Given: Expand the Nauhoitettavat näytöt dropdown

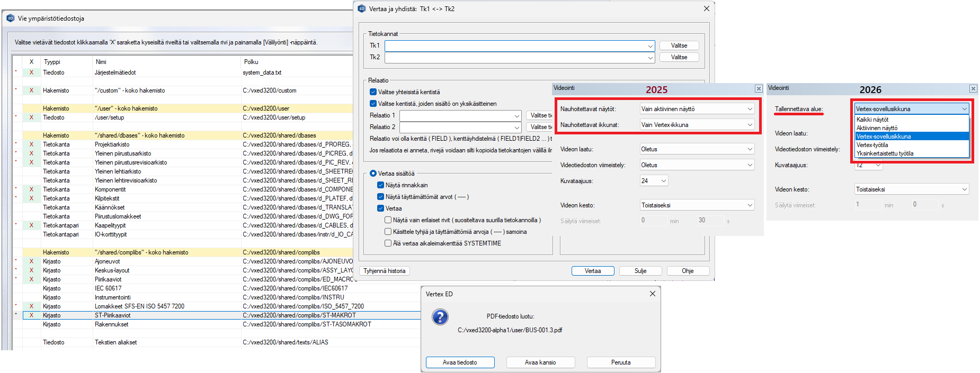Looking at the screenshot, I should (x=750, y=109).
